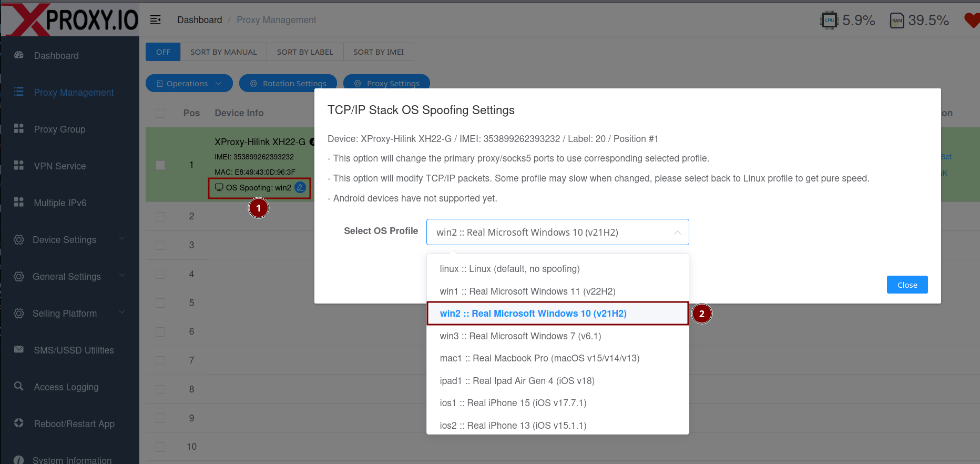The height and width of the screenshot is (464, 980).
Task: Click the XPROXY.IO logo
Action: (70, 19)
